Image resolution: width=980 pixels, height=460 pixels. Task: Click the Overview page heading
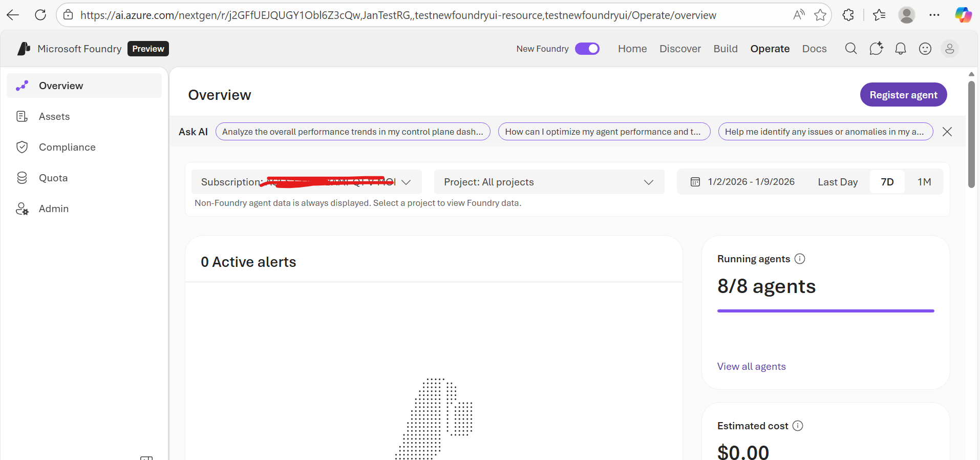[x=220, y=95]
